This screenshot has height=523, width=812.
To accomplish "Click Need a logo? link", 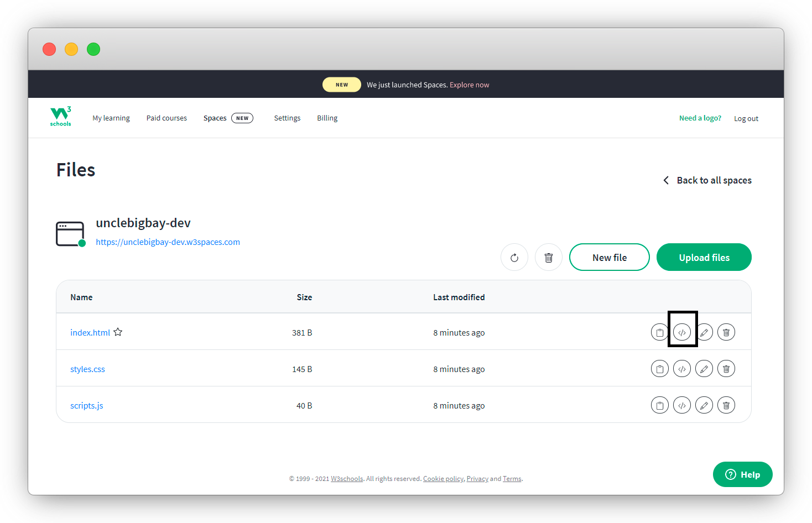I will [x=700, y=118].
